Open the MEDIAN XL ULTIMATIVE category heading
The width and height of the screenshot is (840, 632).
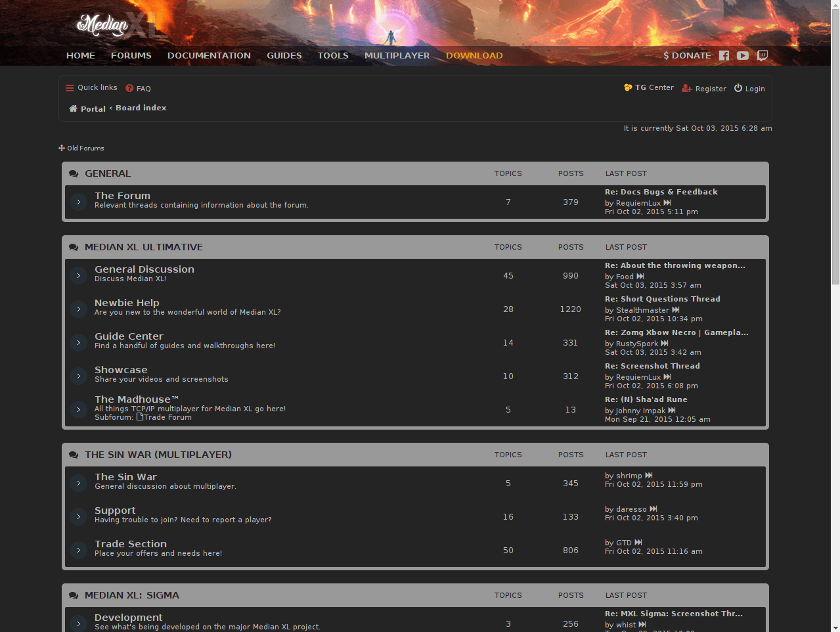click(144, 247)
